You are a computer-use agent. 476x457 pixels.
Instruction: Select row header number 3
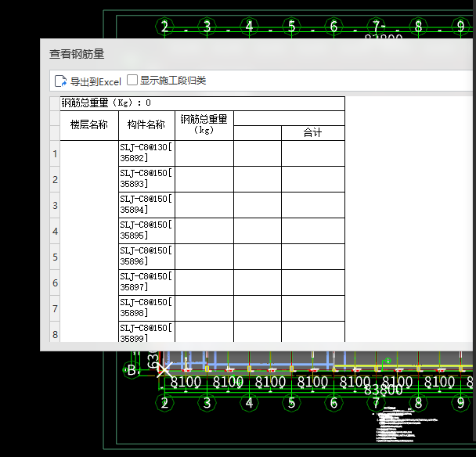point(55,205)
